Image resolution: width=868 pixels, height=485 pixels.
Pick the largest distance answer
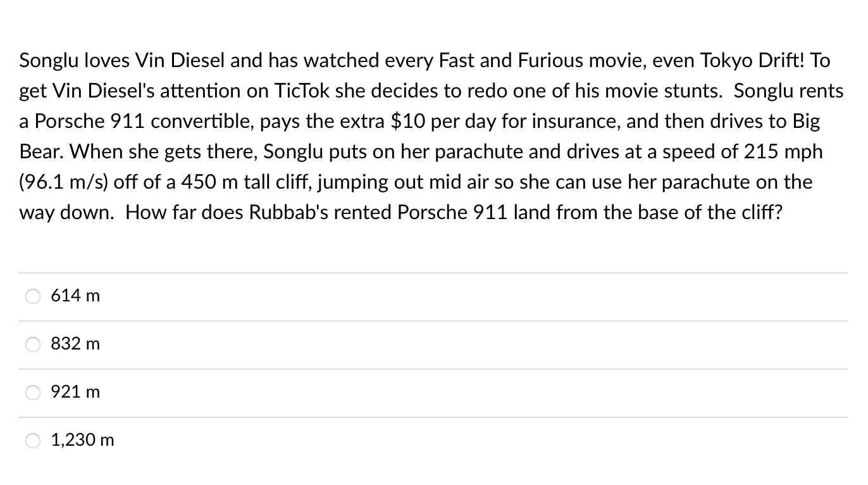[82, 439]
